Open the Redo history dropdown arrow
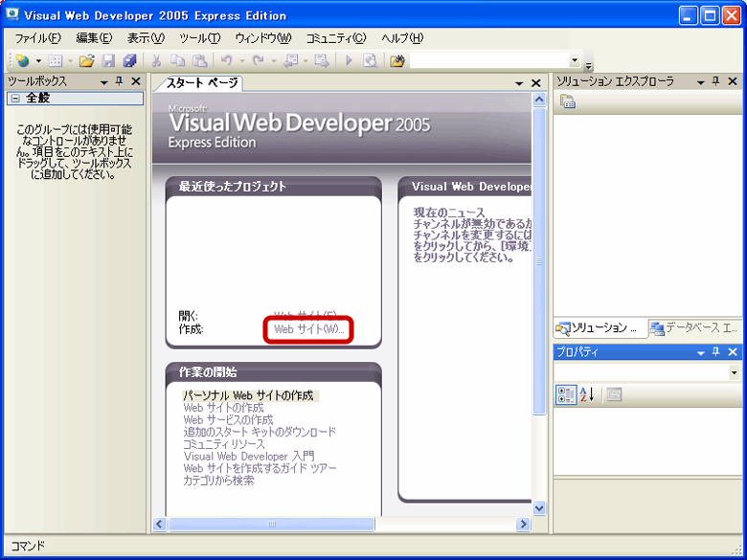 274,61
